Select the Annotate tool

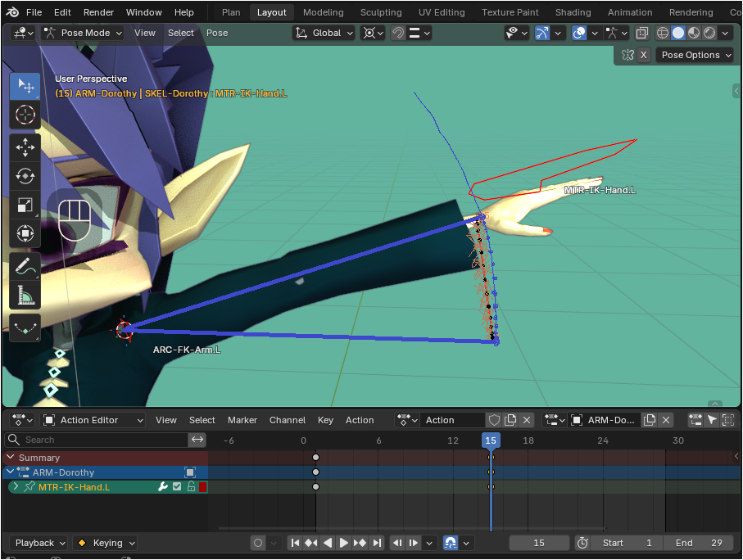(x=25, y=266)
